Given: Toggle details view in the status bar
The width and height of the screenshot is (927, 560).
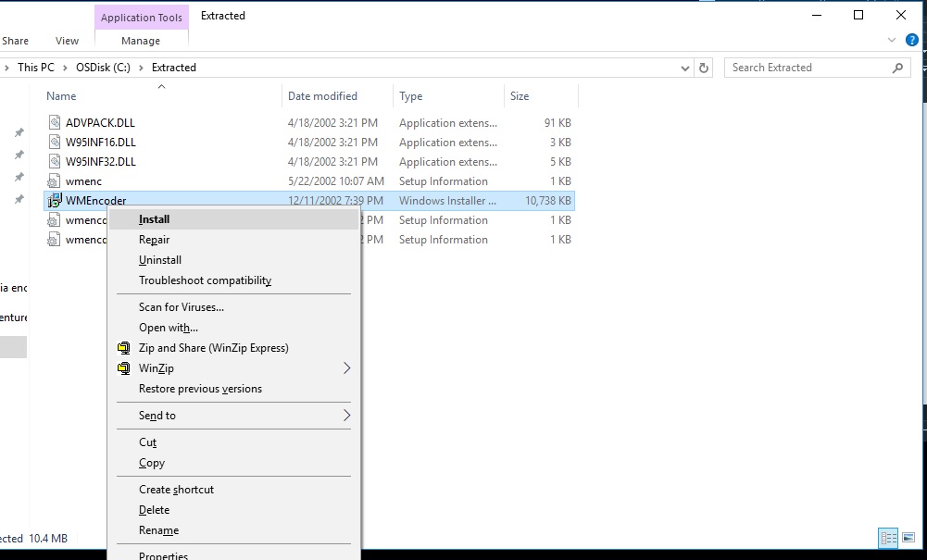Looking at the screenshot, I should [x=888, y=538].
